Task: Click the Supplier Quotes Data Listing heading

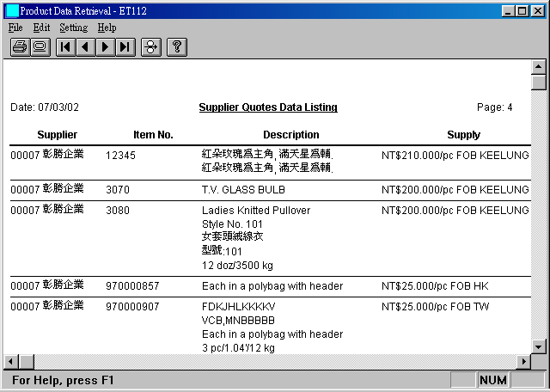Action: click(x=267, y=107)
